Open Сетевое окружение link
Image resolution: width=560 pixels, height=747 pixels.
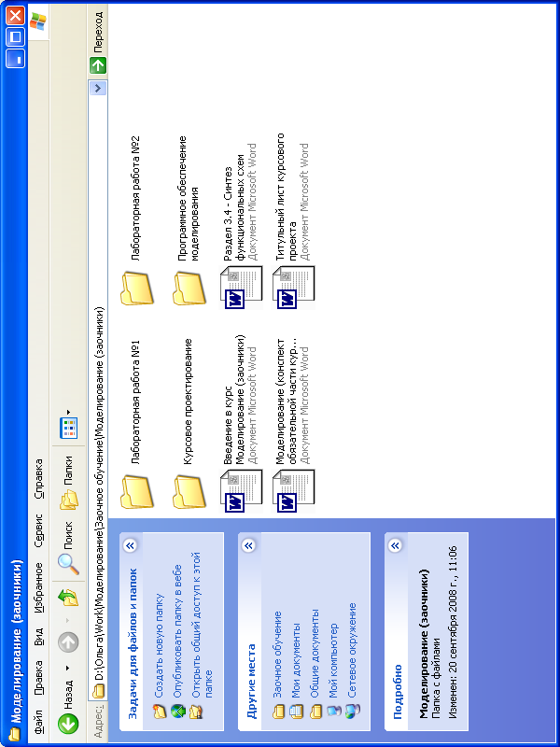coord(353,650)
